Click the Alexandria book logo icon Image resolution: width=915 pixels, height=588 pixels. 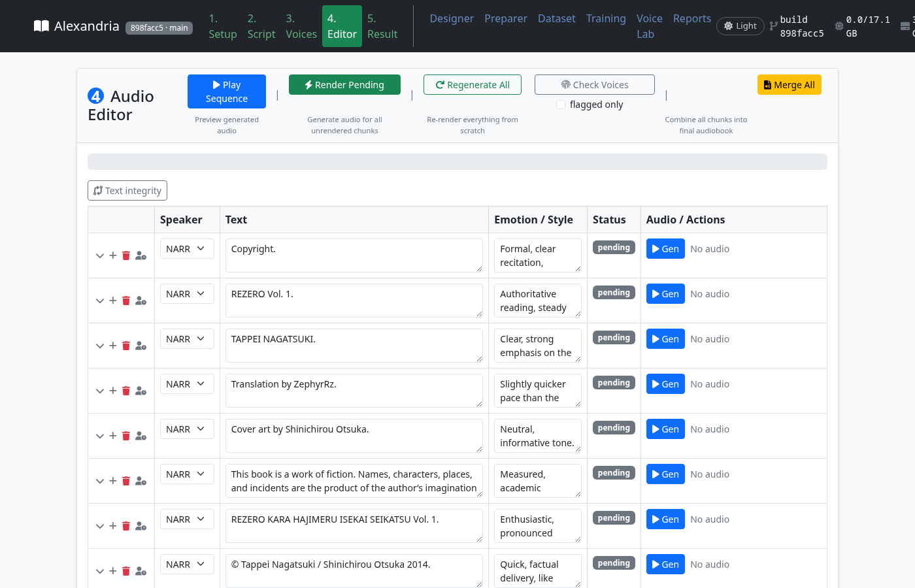point(41,26)
